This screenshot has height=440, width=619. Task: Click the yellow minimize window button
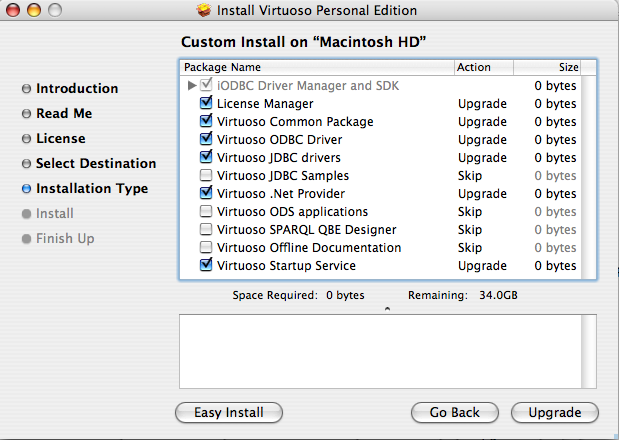[34, 10]
